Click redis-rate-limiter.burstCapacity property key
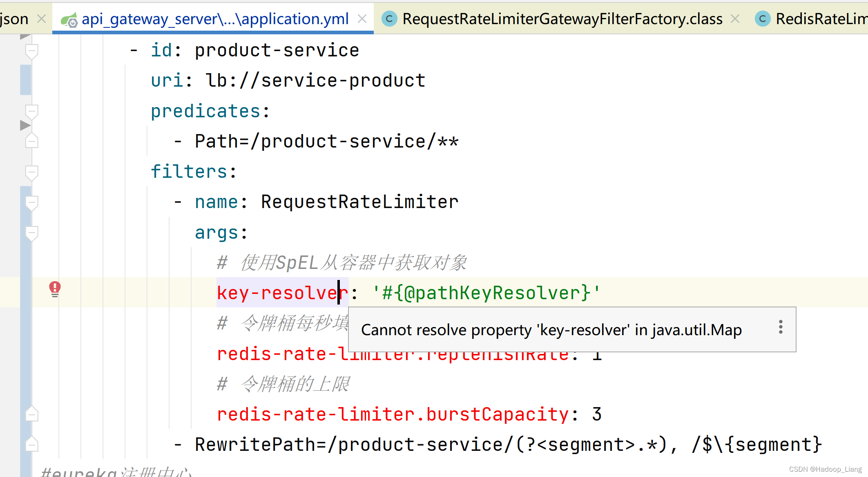The height and width of the screenshot is (477, 868). click(392, 414)
